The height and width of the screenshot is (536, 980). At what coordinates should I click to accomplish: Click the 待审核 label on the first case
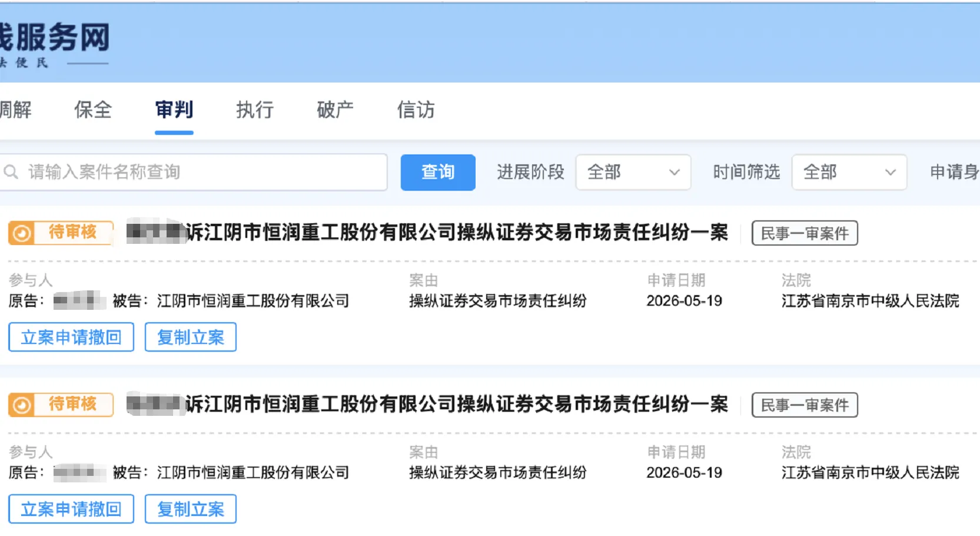(72, 232)
